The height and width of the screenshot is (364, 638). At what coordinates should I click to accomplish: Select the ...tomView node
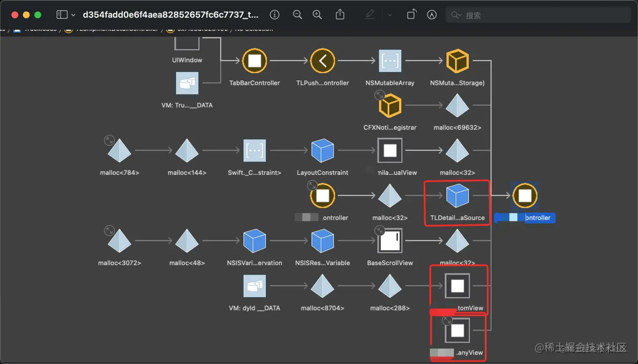click(x=457, y=286)
